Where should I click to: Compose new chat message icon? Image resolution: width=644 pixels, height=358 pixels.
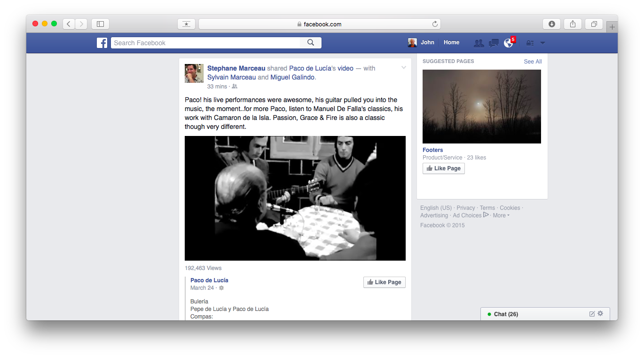[x=592, y=314]
